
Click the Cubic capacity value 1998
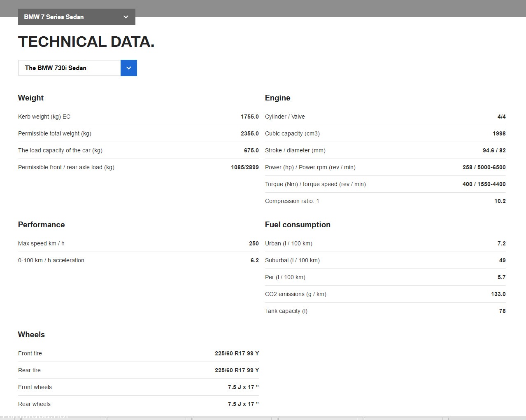click(x=499, y=134)
